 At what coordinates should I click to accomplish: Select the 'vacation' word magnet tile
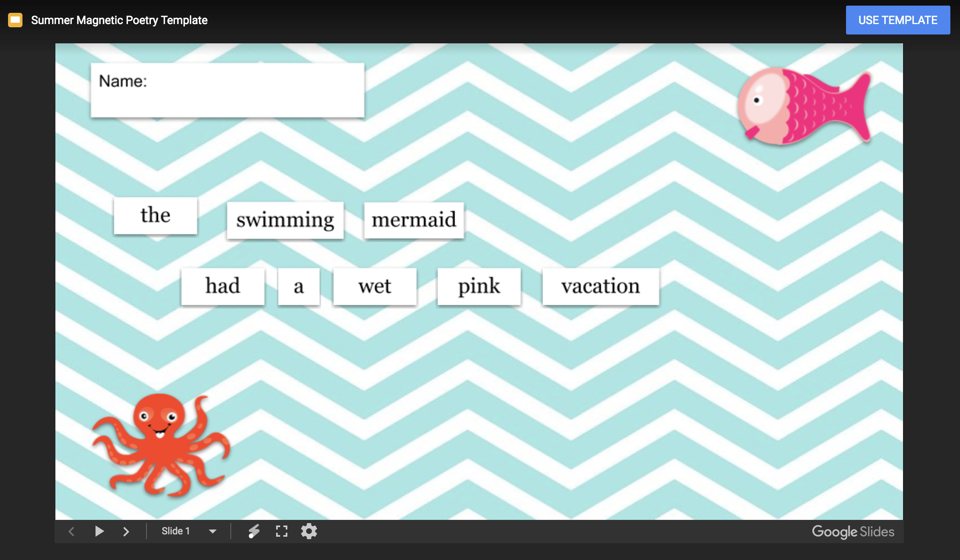click(x=601, y=287)
